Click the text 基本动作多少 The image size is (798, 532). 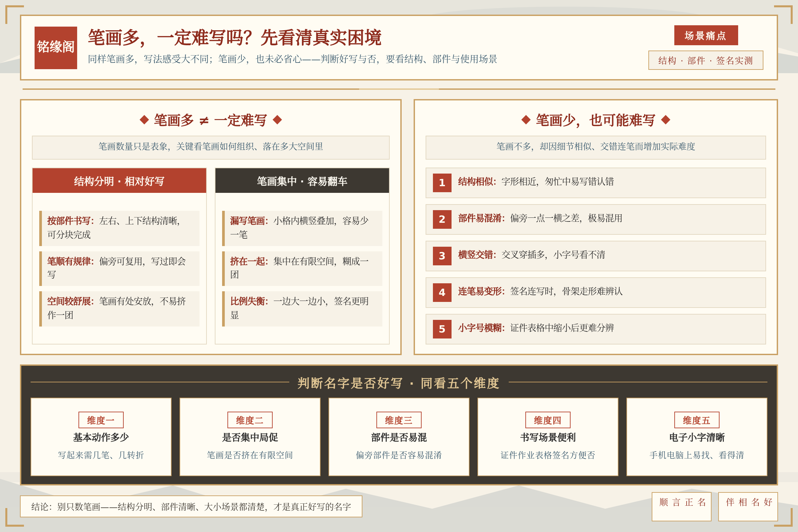point(101,437)
